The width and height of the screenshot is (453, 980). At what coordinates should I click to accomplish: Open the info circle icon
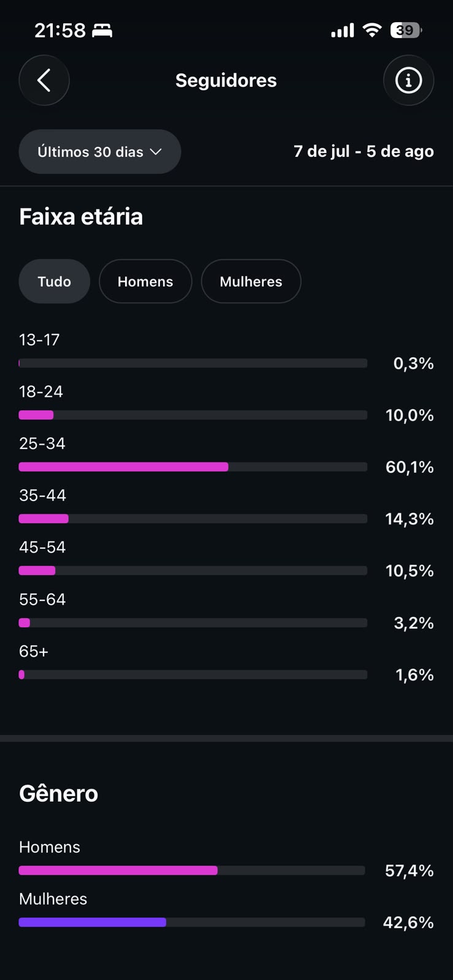click(x=408, y=80)
